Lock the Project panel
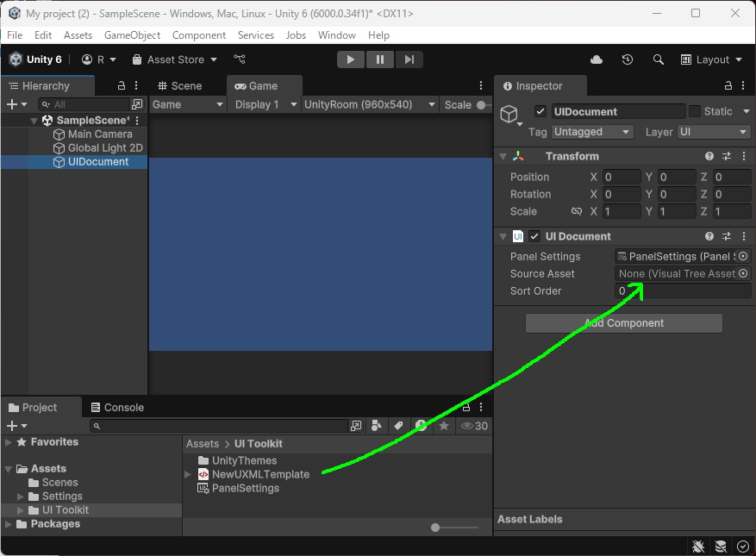 [x=466, y=407]
